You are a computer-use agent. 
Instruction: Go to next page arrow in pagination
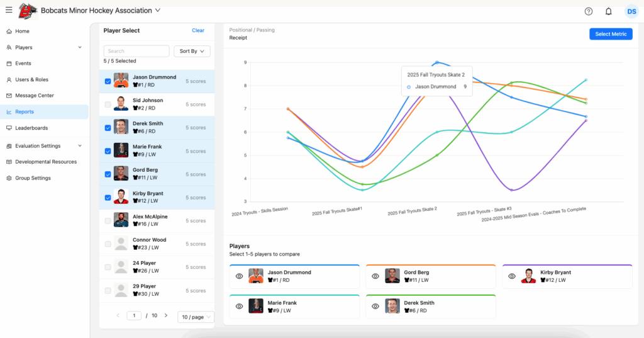tap(166, 315)
